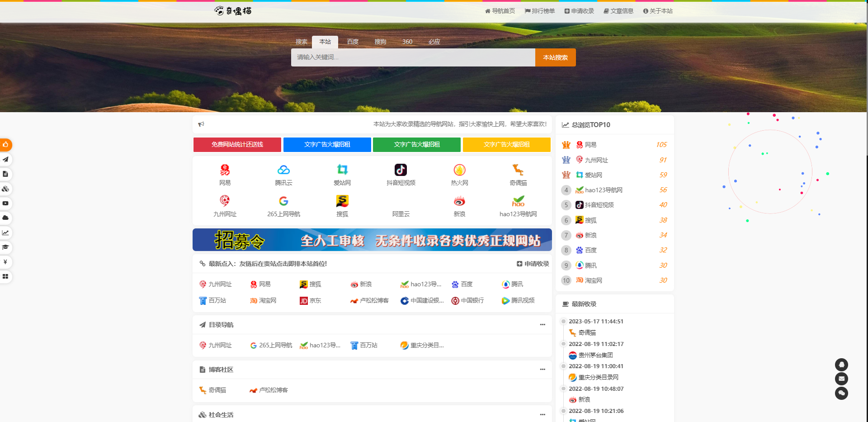Click into the keyword search input field
The image size is (868, 422).
click(x=413, y=57)
